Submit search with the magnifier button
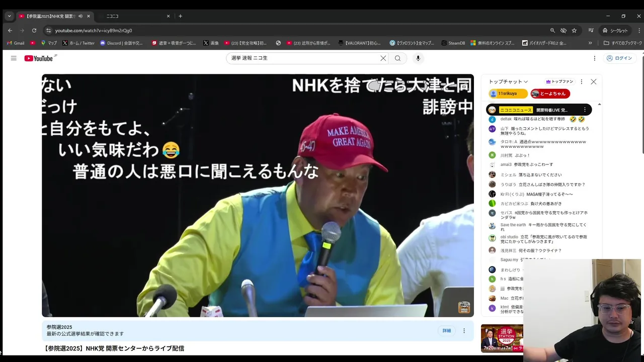Viewport: 644px width, 362px height. [x=397, y=58]
